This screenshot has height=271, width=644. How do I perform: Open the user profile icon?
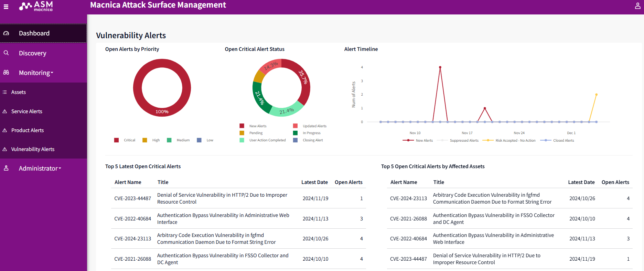click(x=637, y=6)
